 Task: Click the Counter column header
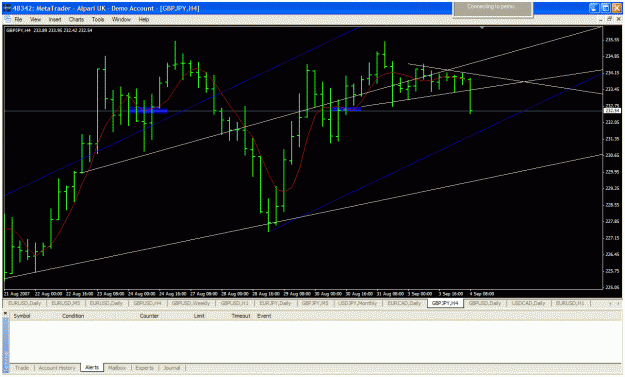[149, 316]
